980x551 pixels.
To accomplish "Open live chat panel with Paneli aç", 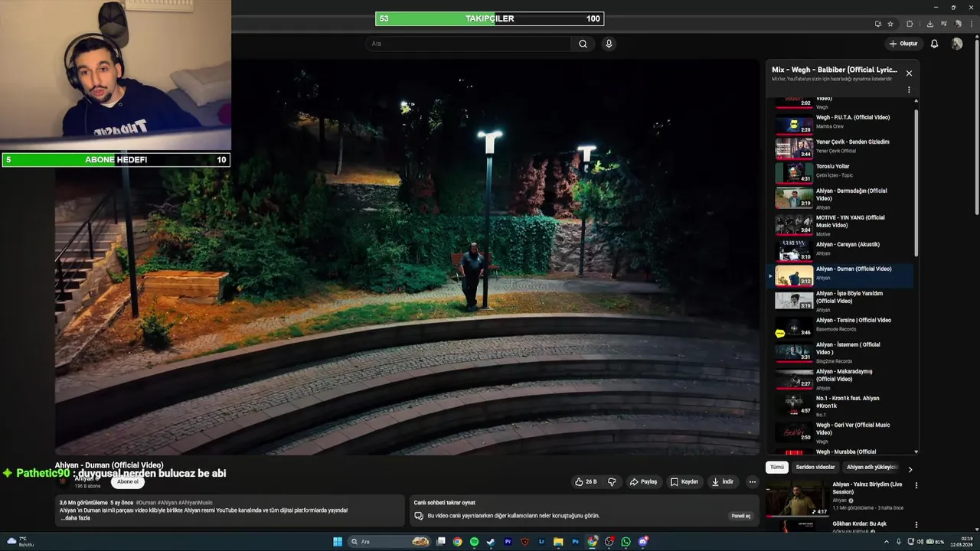I will pyautogui.click(x=741, y=516).
